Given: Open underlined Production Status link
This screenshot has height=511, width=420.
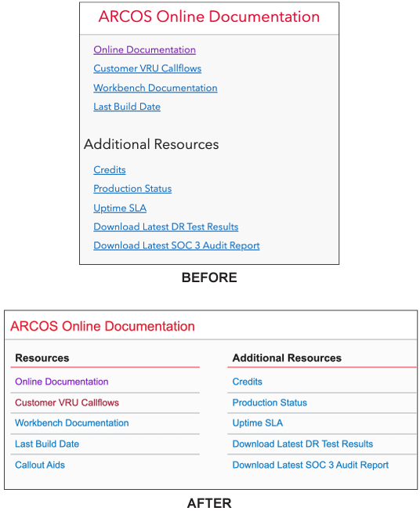Looking at the screenshot, I should (132, 189).
